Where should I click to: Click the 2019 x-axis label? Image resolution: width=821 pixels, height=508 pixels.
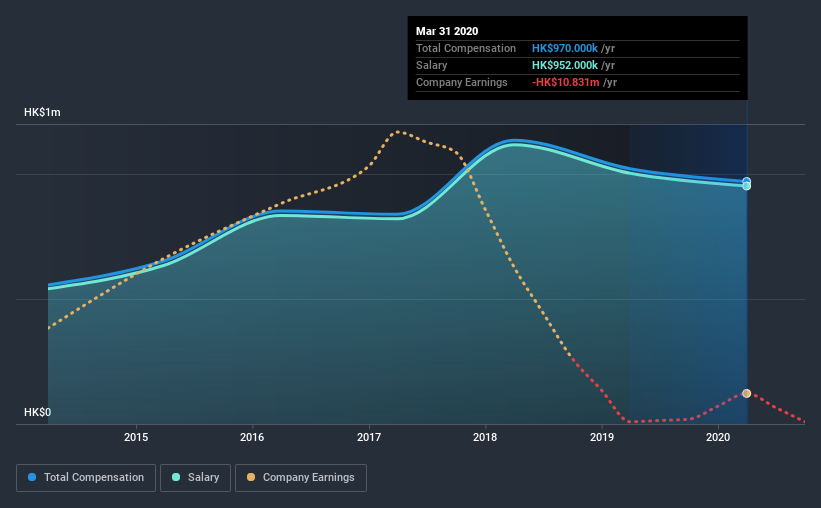pos(602,437)
